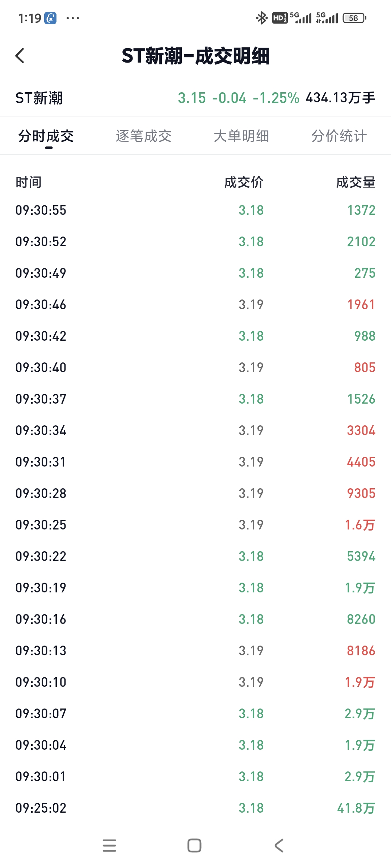The width and height of the screenshot is (391, 868).
Task: Tap the blue app notification icon in the status bar
Action: (50, 18)
